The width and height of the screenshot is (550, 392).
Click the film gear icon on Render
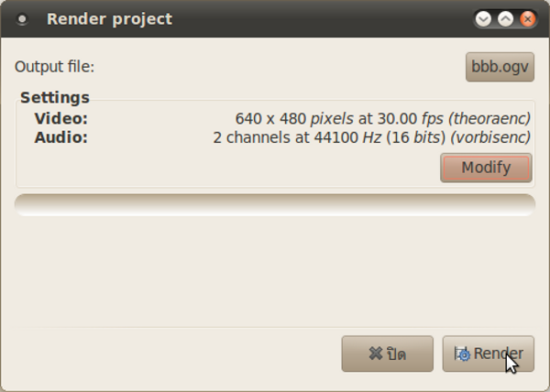(x=462, y=354)
